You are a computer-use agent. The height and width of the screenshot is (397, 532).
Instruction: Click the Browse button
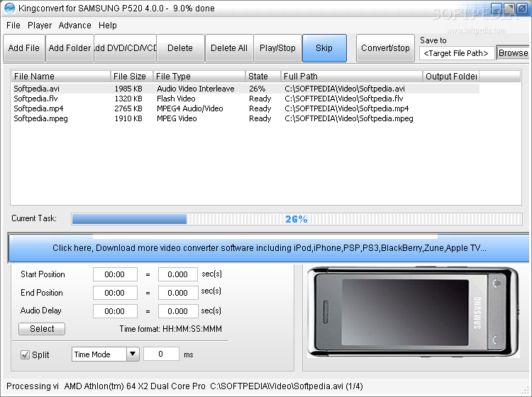click(513, 53)
